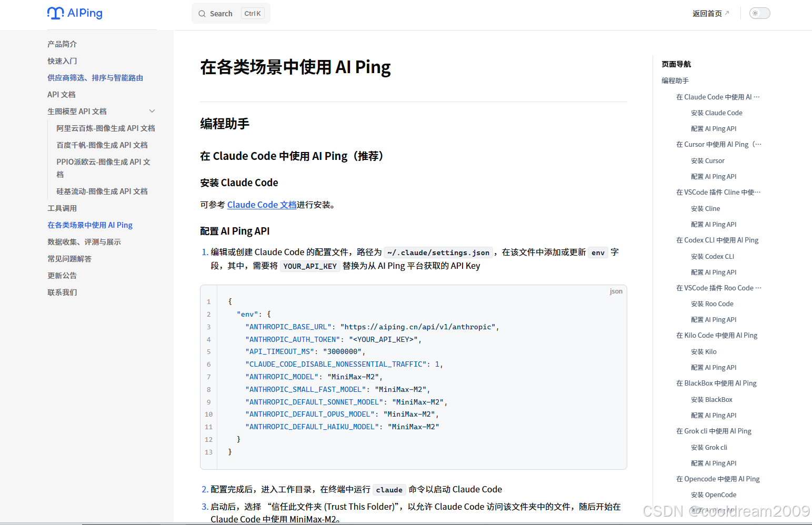This screenshot has width=812, height=525.
Task: Click the ANTHROPIC_DEFAULT_HAIKU_MODEL code line
Action: coord(342,427)
